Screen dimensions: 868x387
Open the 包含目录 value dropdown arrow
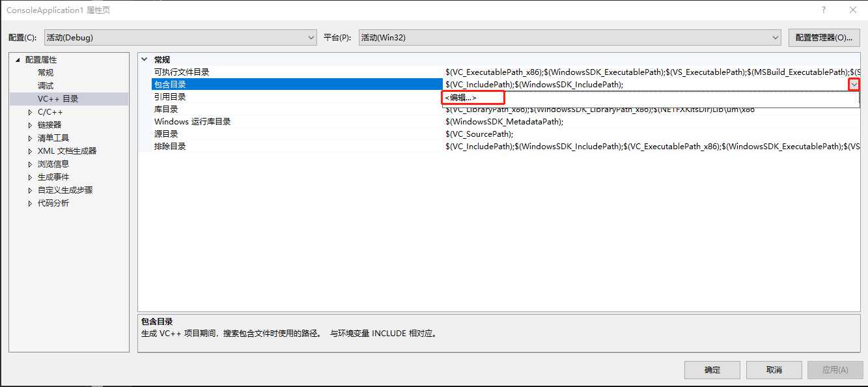[x=854, y=85]
